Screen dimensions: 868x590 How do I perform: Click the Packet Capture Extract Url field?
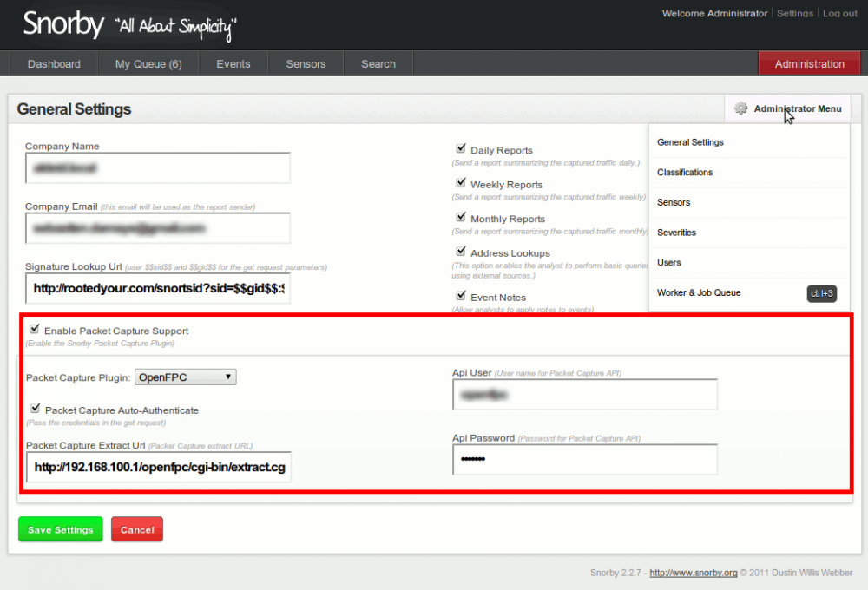(x=158, y=467)
